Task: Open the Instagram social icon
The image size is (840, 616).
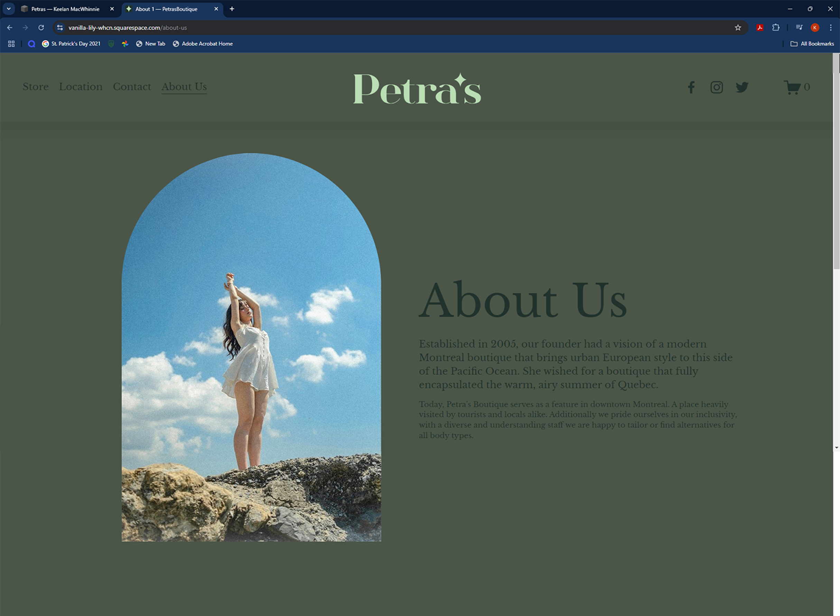Action: (716, 87)
